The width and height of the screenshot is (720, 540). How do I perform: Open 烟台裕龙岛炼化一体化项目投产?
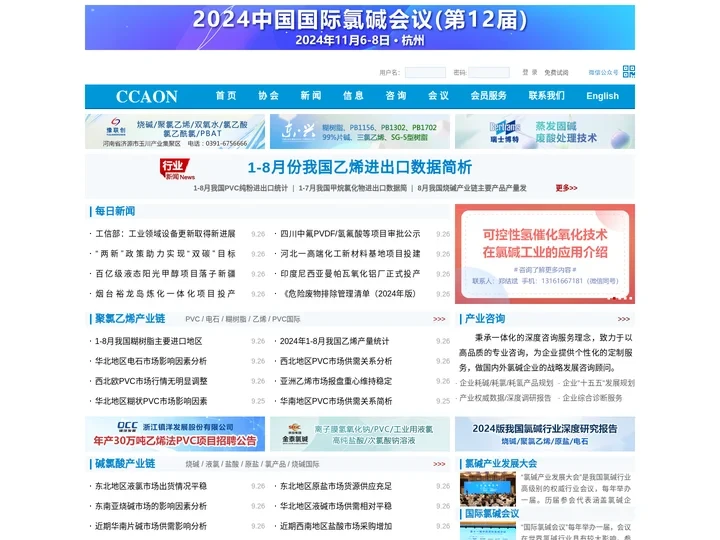[x=165, y=293]
